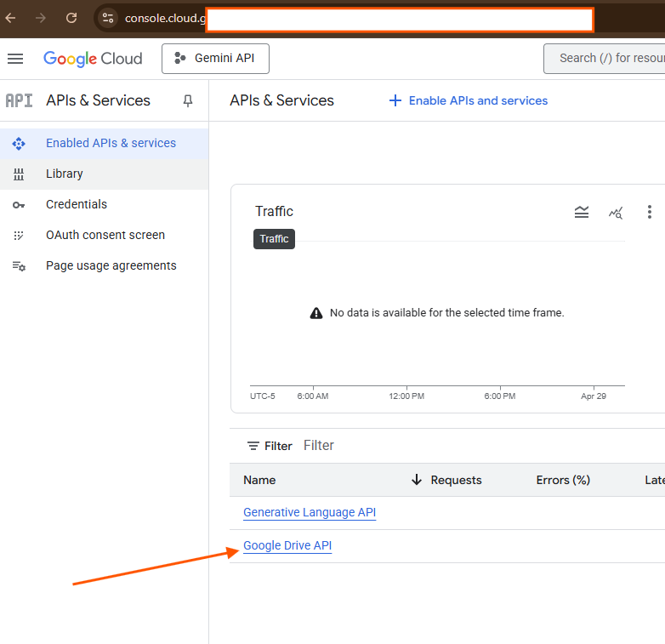Sort by the Requests column header
This screenshot has width=665, height=644.
[x=457, y=481]
